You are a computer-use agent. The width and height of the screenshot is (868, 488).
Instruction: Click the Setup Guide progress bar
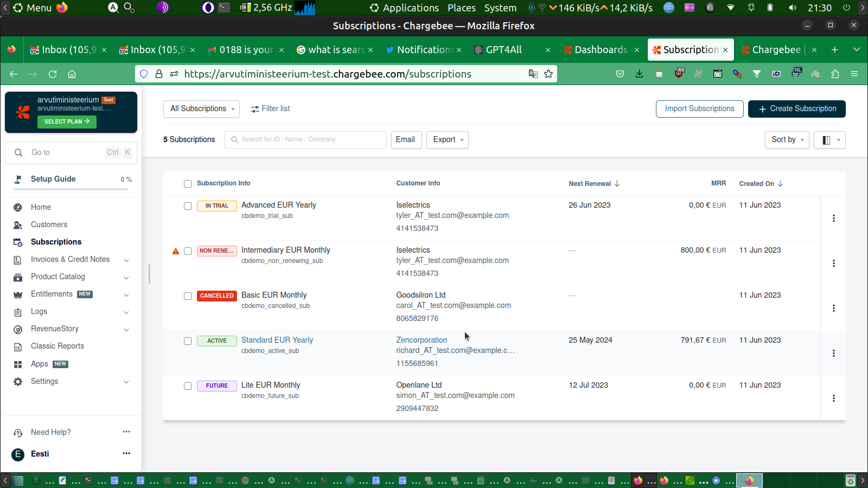tap(71, 189)
